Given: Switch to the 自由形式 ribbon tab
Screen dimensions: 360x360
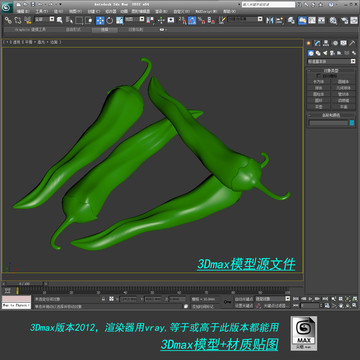Looking at the screenshot, I should pos(73,30).
